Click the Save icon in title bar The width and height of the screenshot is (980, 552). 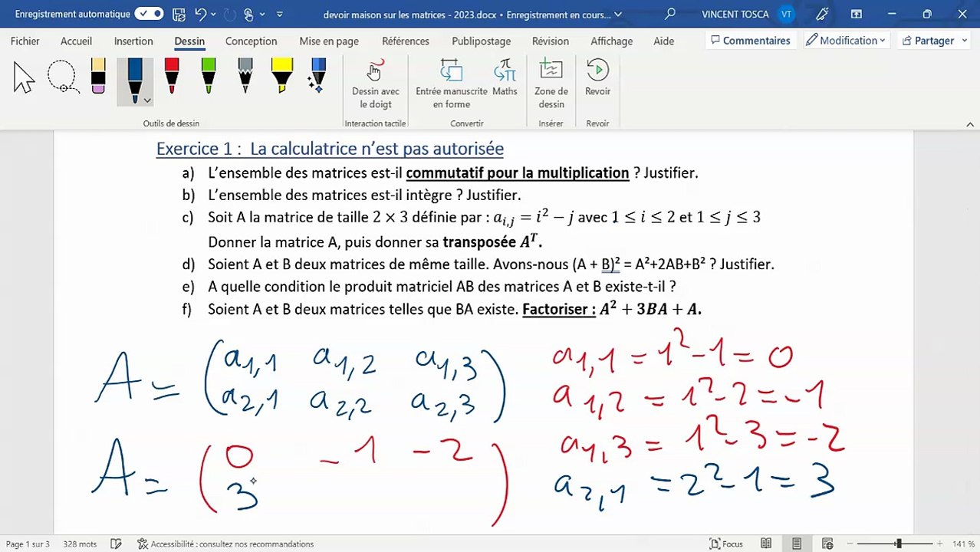[x=178, y=14]
